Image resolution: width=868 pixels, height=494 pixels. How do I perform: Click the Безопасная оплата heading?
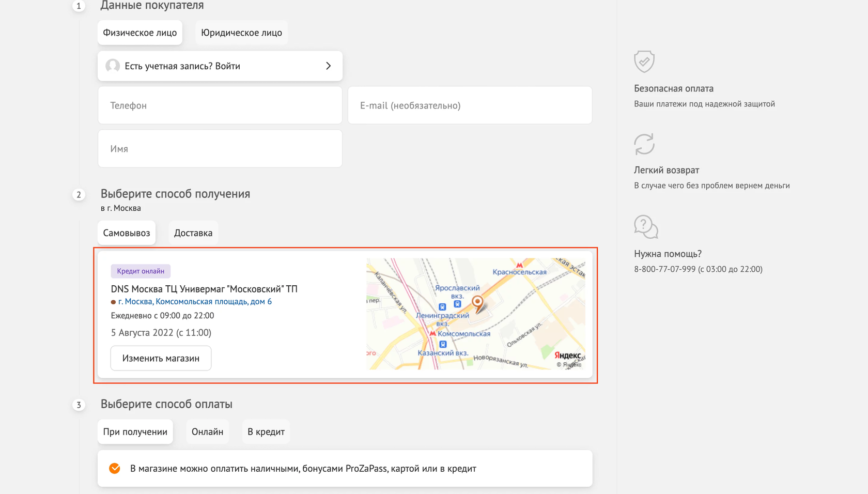(x=674, y=89)
